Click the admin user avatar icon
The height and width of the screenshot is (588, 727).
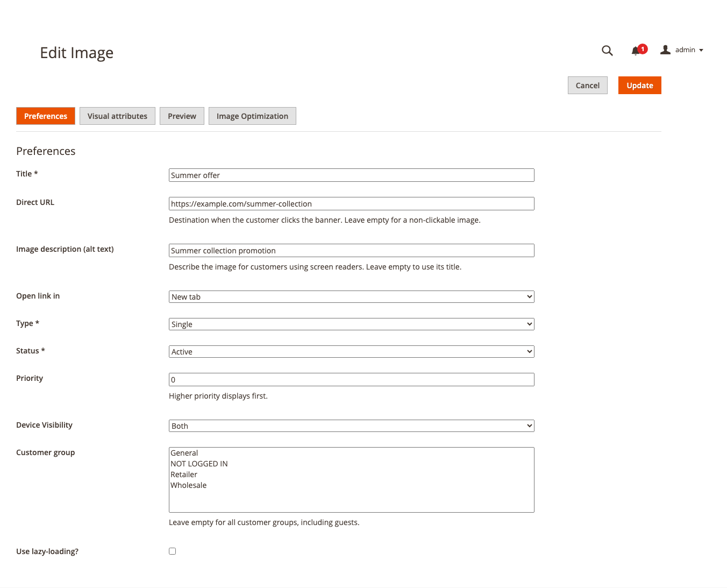[x=665, y=49]
